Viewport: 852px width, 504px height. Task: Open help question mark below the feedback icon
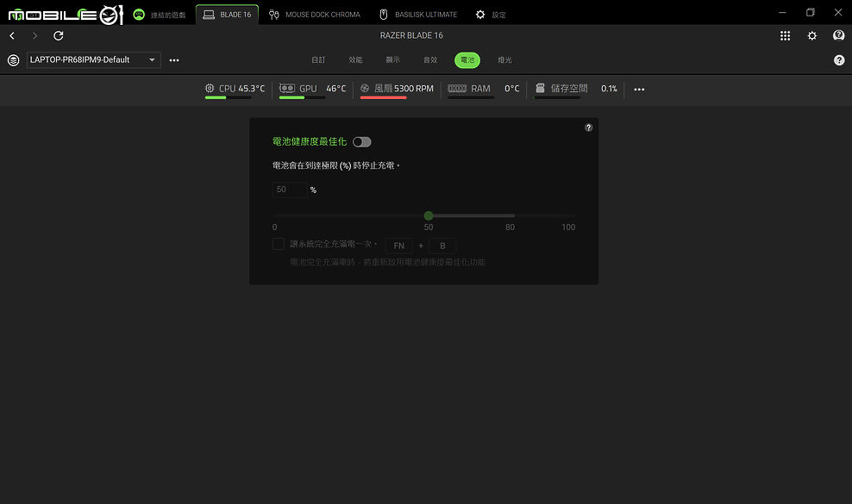coord(839,60)
